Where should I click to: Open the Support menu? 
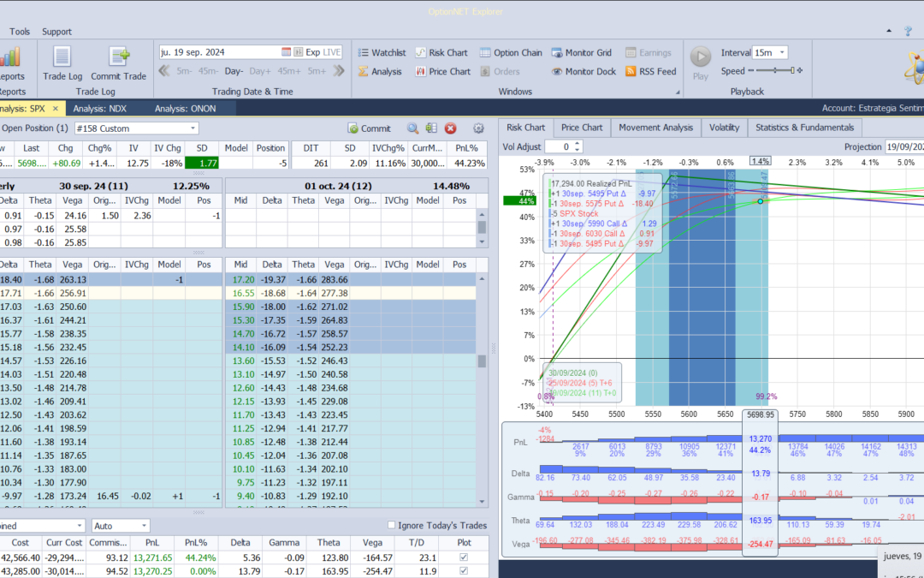pyautogui.click(x=56, y=32)
